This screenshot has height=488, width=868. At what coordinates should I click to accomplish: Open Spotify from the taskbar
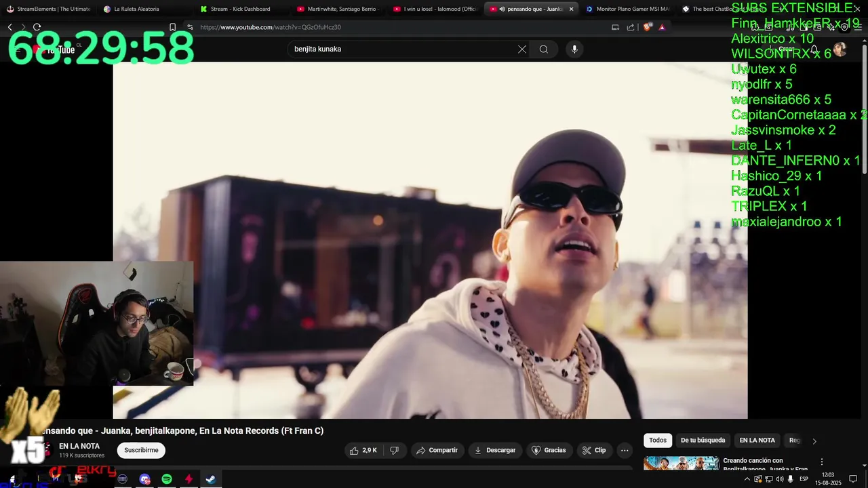click(167, 479)
